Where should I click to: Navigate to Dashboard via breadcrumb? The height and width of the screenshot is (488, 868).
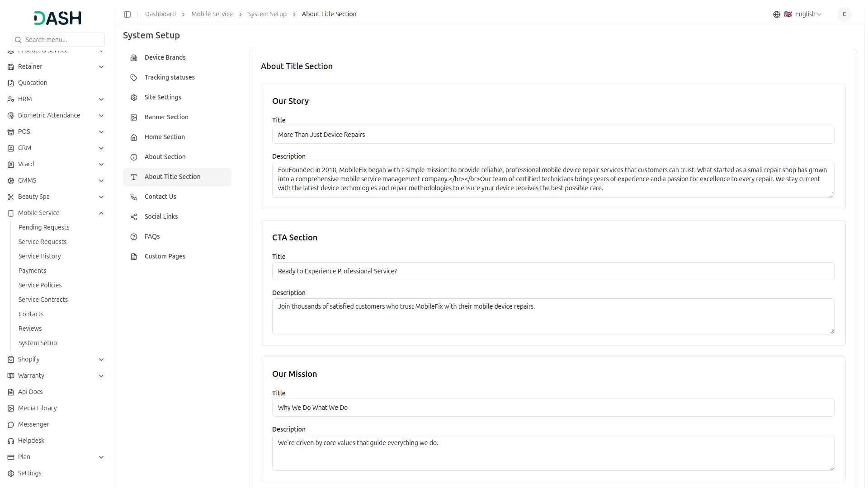pos(160,14)
